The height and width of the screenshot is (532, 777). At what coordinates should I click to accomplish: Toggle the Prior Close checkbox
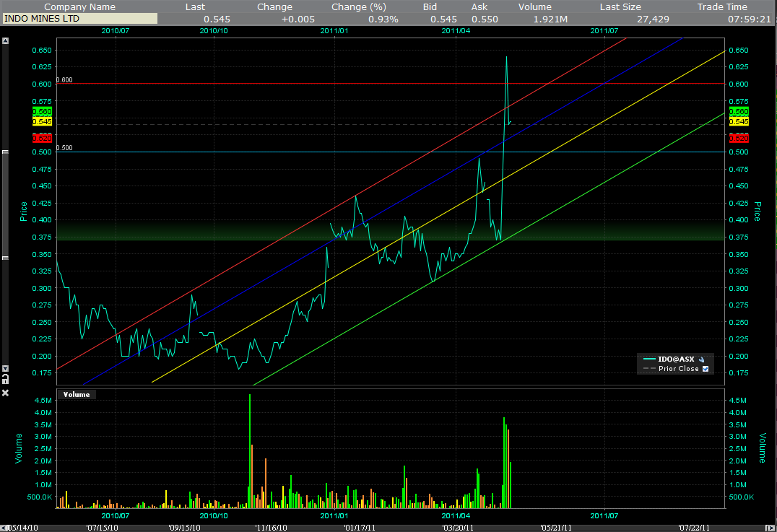coord(706,369)
